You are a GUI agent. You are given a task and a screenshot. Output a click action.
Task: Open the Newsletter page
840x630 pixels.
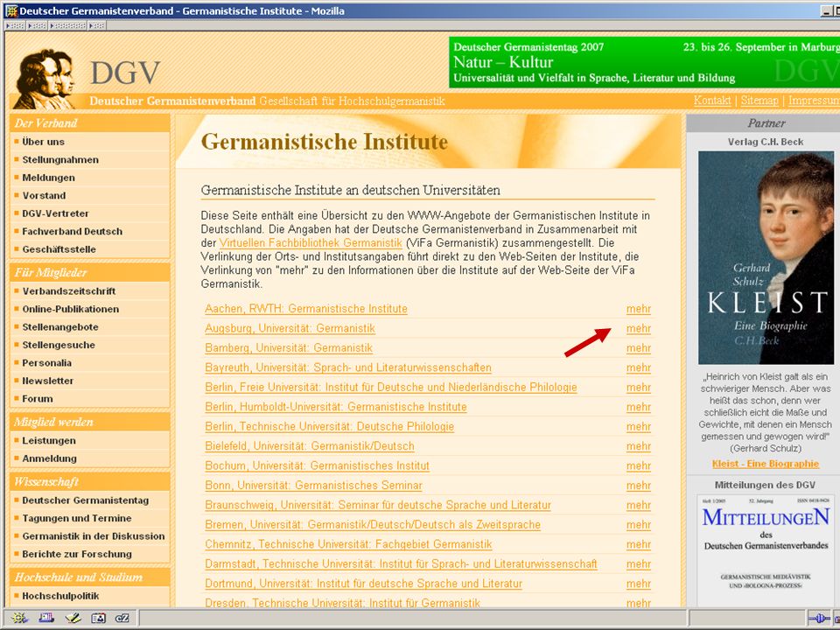point(47,381)
